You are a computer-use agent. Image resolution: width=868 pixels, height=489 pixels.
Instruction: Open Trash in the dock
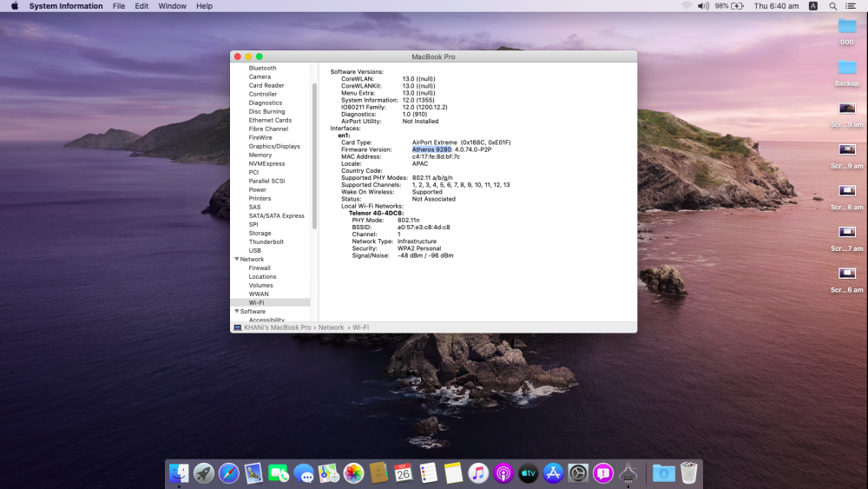688,473
